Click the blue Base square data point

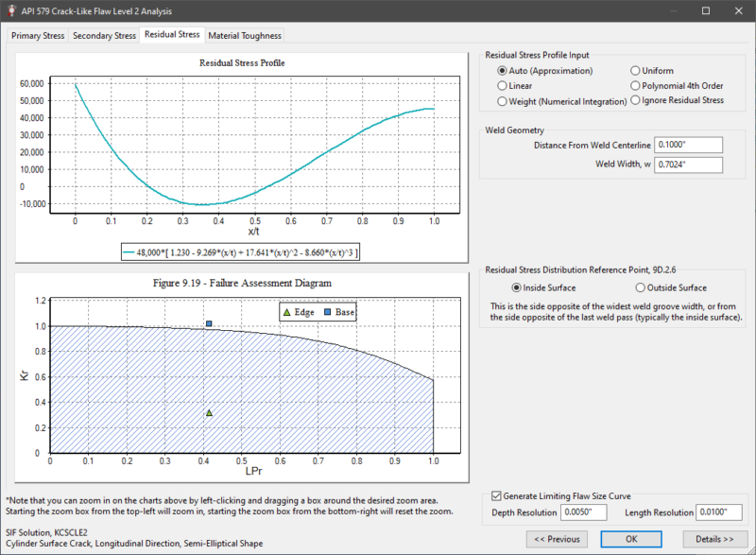click(x=209, y=324)
